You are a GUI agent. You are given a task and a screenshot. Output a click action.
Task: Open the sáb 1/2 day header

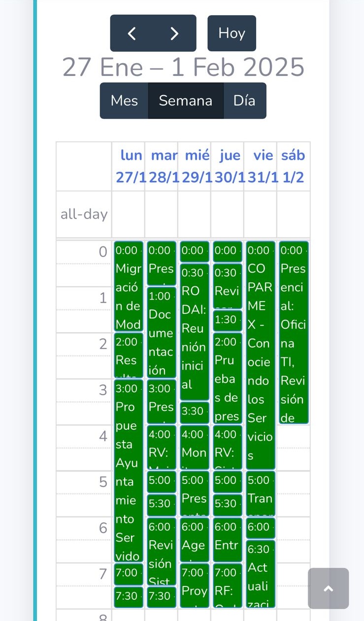293,167
